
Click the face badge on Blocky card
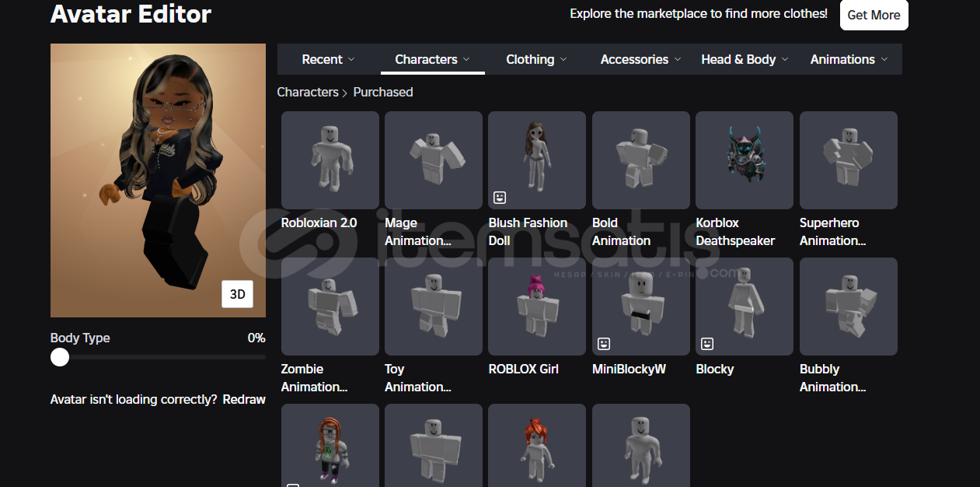click(x=707, y=344)
